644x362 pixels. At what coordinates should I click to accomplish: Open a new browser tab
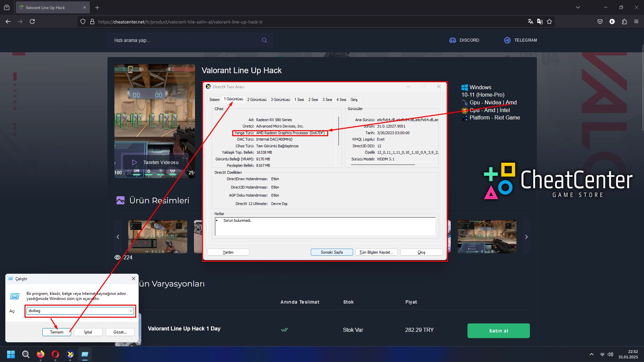click(x=97, y=7)
